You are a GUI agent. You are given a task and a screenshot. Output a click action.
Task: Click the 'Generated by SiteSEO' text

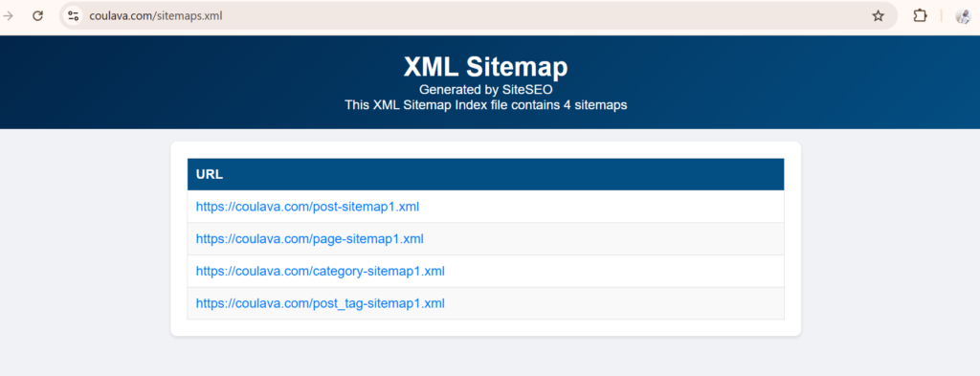[485, 90]
